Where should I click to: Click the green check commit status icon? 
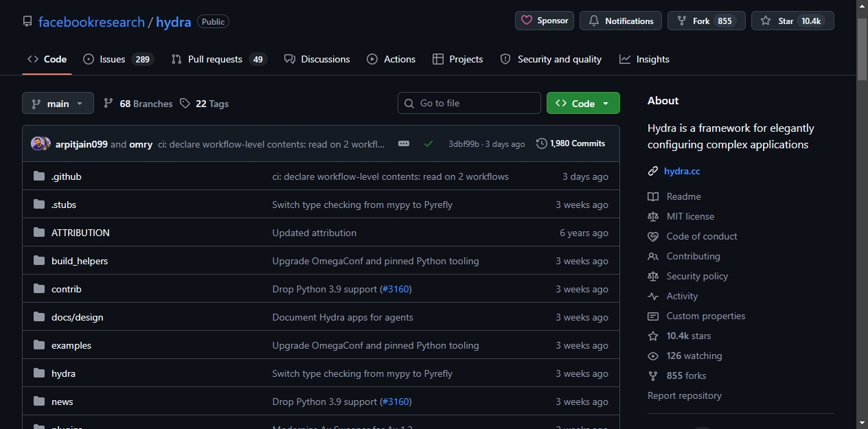(429, 143)
